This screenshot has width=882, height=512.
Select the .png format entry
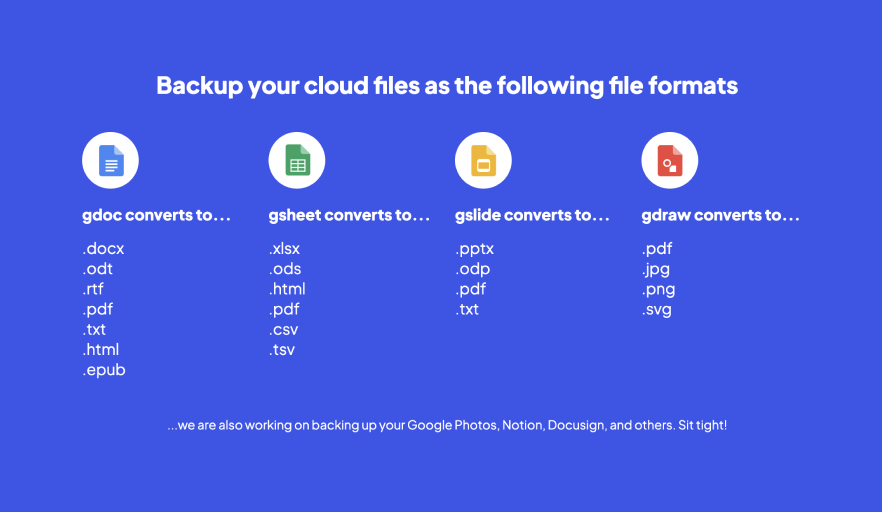[659, 290]
